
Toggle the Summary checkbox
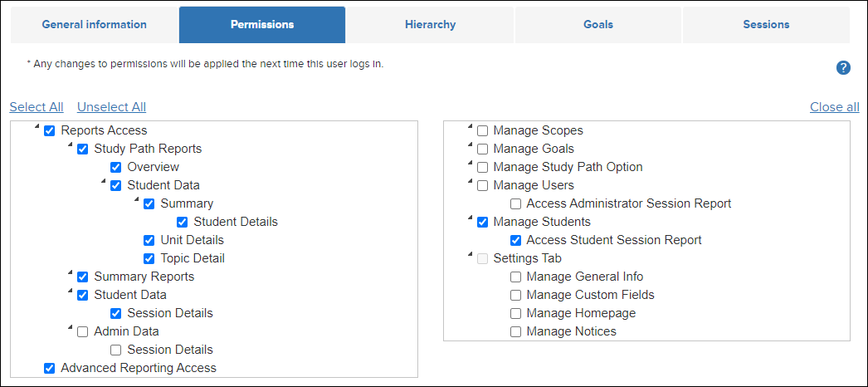click(149, 203)
